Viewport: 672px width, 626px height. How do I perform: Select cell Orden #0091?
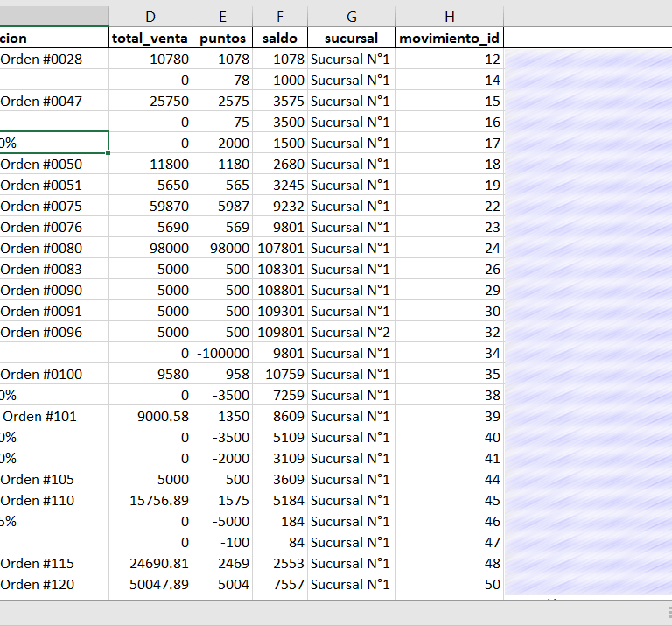[54, 311]
